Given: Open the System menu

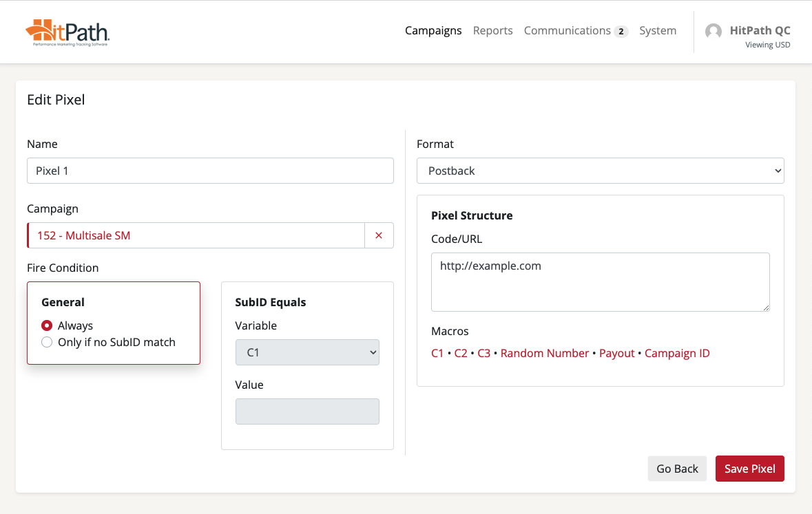Looking at the screenshot, I should click(x=657, y=30).
